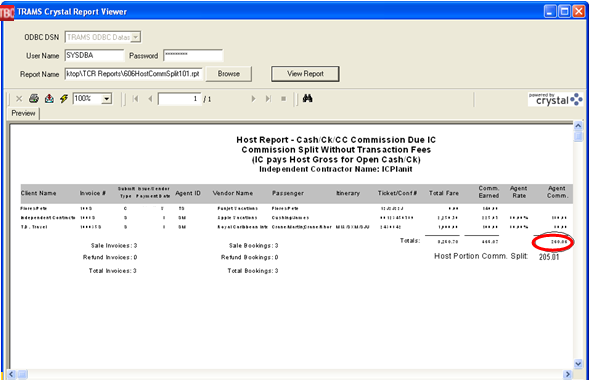
Task: Click the Invoice # column header
Action: pyautogui.click(x=92, y=193)
